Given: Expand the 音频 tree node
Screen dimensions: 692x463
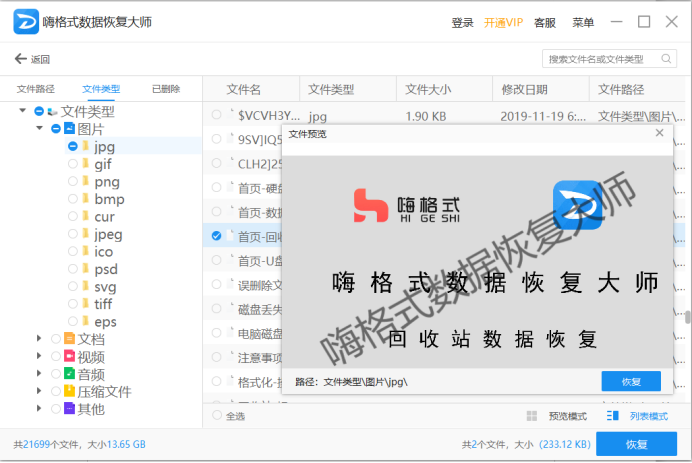Looking at the screenshot, I should (39, 373).
